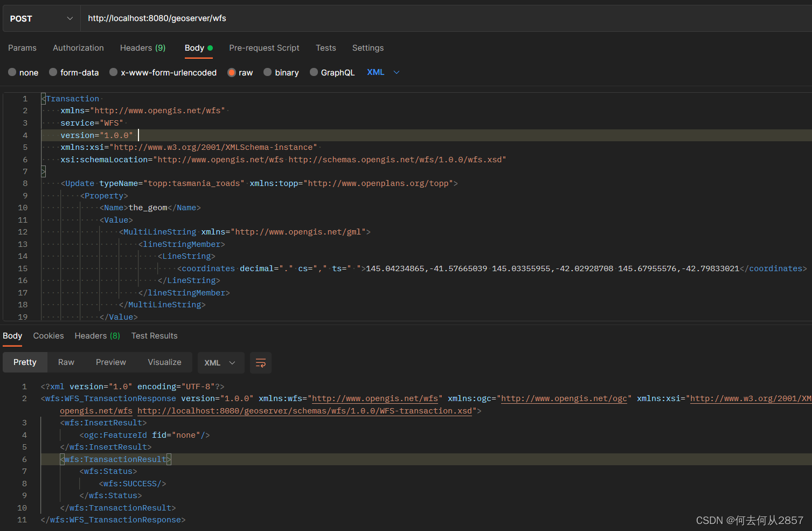Screen dimensions: 812x531
Task: Switch response view to Raw
Action: point(66,362)
